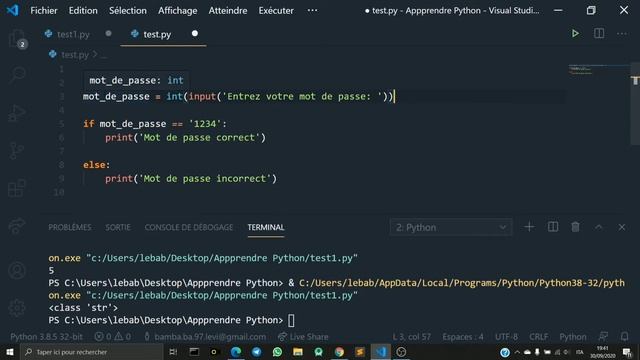
Task: Expand the overflow menu ellipsis in menu bar
Action: pos(312,10)
